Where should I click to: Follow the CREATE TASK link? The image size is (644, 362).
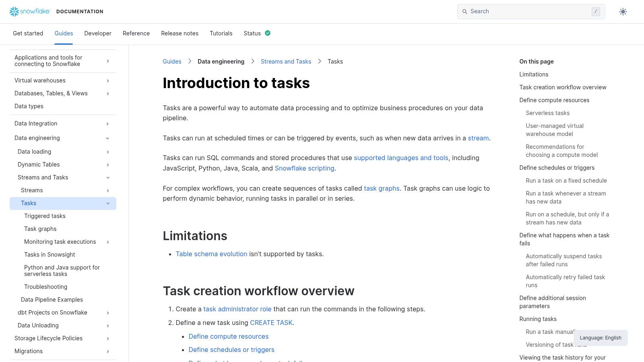coord(271,323)
